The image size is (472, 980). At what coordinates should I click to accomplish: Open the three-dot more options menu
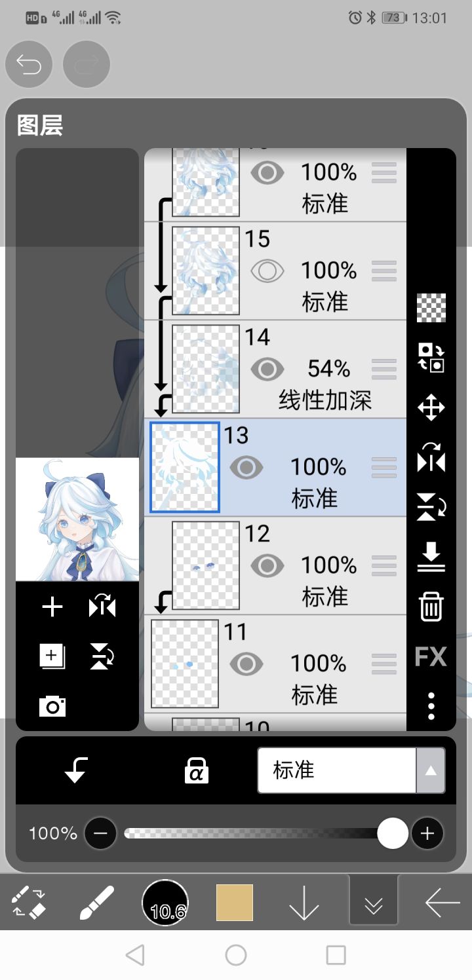[x=431, y=706]
